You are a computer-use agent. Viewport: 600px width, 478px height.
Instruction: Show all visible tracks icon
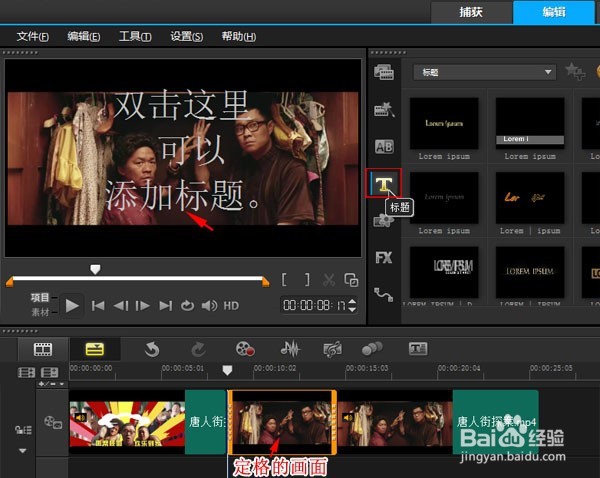click(26, 372)
